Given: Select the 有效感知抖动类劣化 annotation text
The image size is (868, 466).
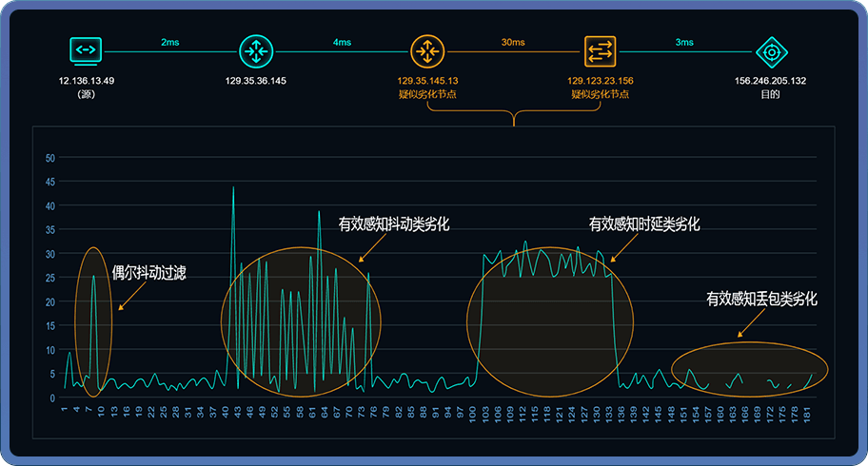Looking at the screenshot, I should (x=393, y=224).
